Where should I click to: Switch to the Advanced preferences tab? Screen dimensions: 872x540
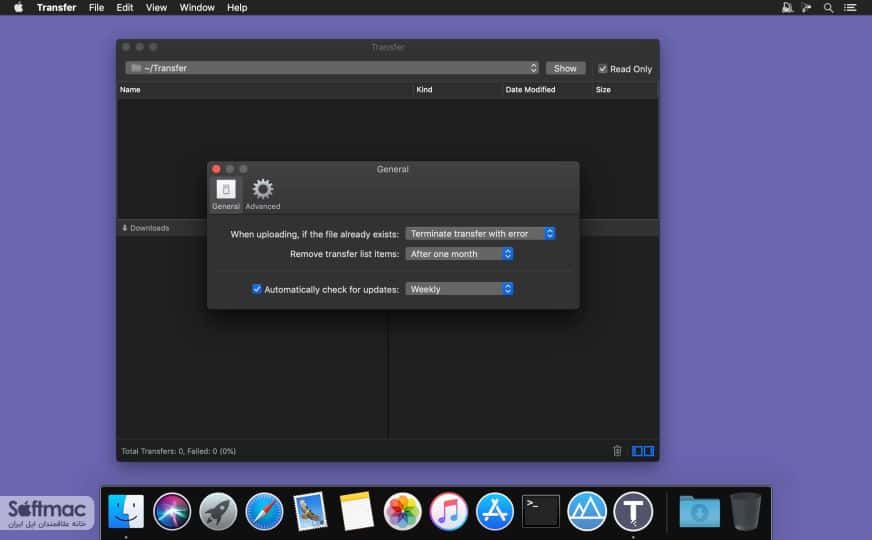262,194
